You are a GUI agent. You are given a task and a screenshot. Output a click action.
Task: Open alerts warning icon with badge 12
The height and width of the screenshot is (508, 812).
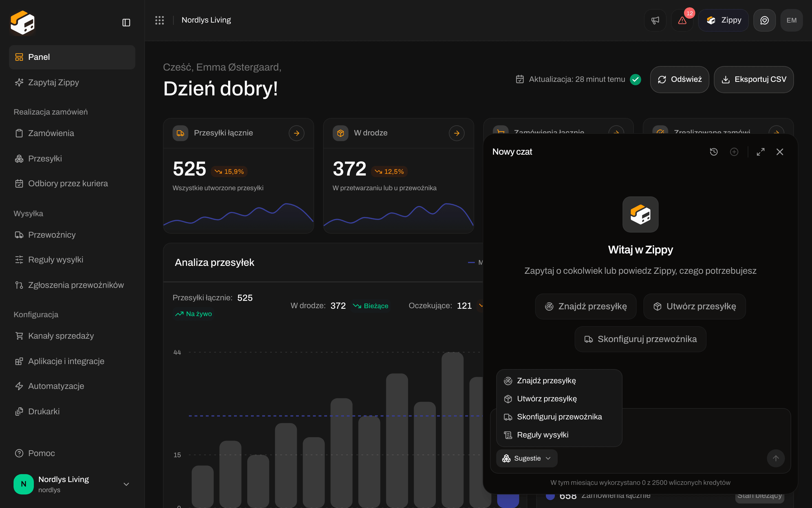(682, 20)
